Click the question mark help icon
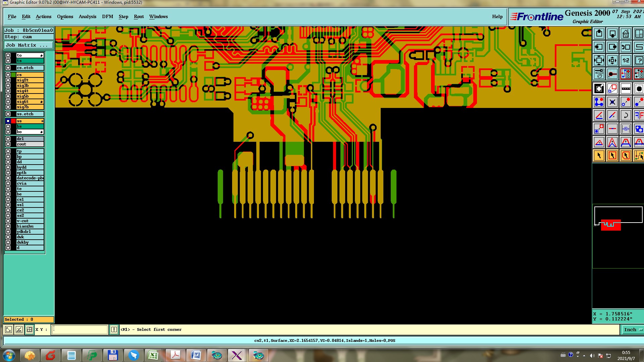This screenshot has width=644, height=362. (x=639, y=61)
